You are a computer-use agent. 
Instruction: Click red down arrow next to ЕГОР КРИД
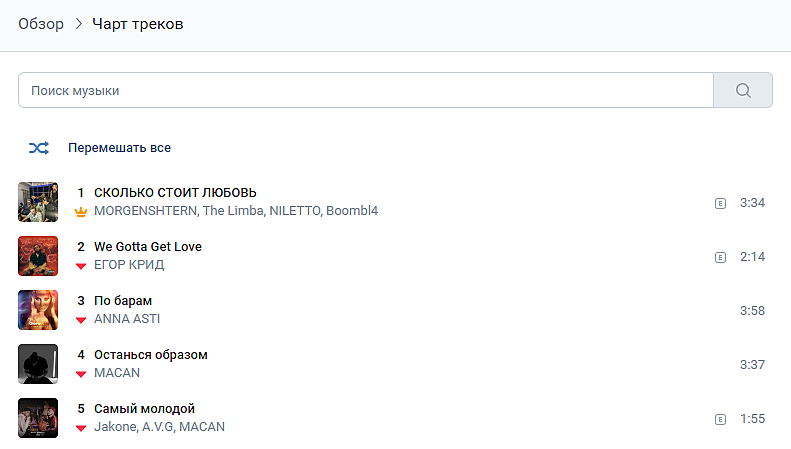point(81,266)
